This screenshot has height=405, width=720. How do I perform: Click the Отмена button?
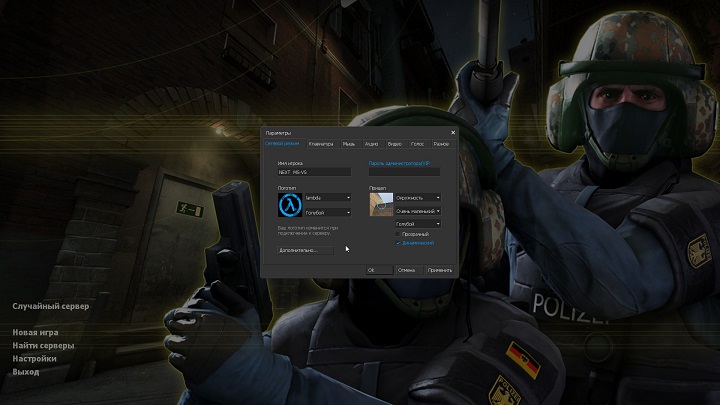pyautogui.click(x=406, y=270)
